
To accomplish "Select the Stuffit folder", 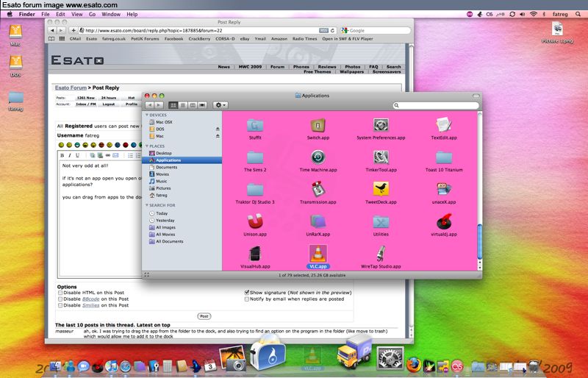I will point(255,125).
